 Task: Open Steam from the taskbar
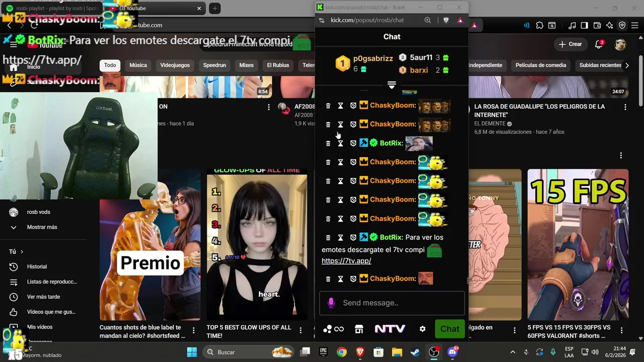(415, 352)
